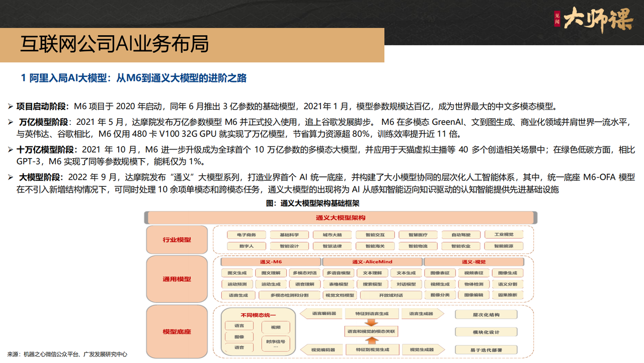Click the 图文理解 box
The height and width of the screenshot is (363, 644).
271,273
